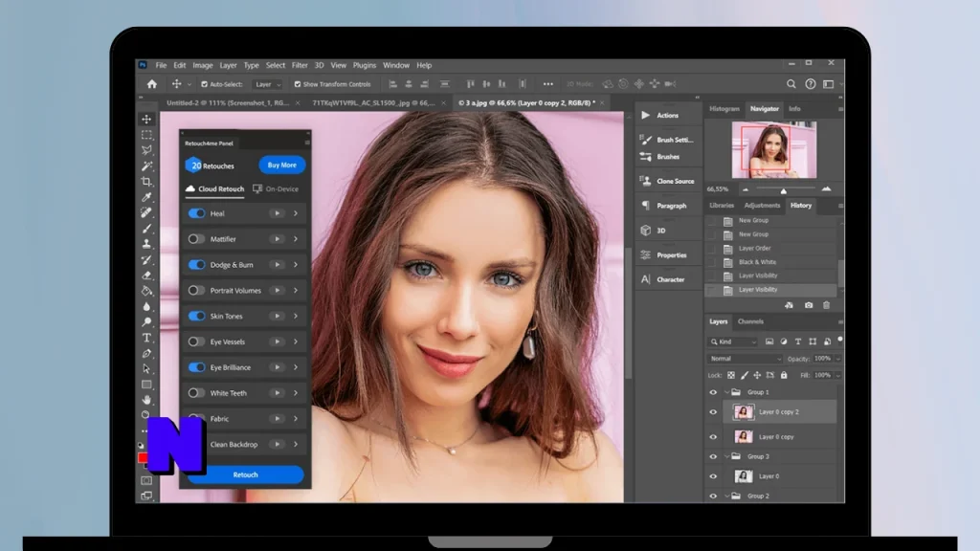Image resolution: width=980 pixels, height=551 pixels.
Task: Select the Eyedropper tool
Action: [146, 197]
